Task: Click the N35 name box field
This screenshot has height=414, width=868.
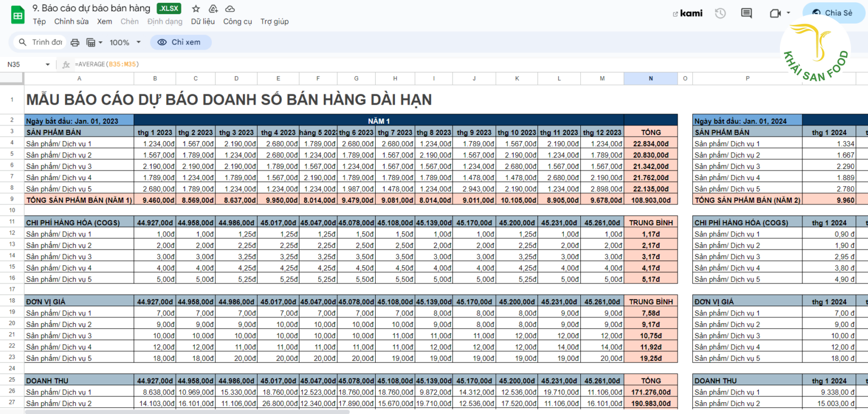Action: 23,64
